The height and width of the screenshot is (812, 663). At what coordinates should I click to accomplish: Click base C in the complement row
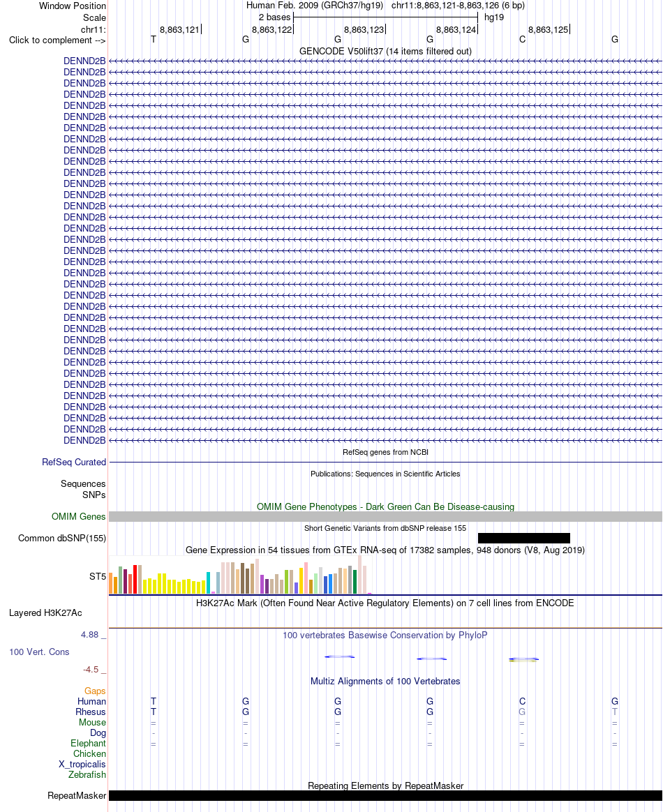(522, 39)
